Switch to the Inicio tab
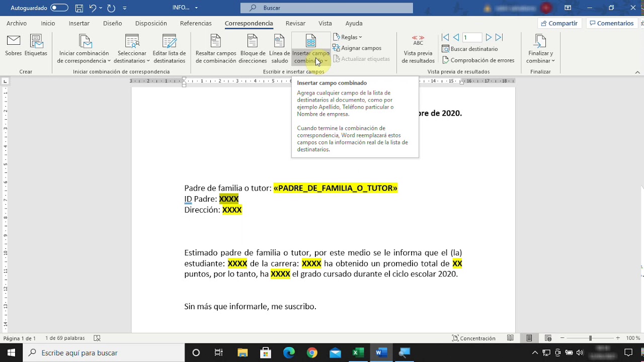 48,23
